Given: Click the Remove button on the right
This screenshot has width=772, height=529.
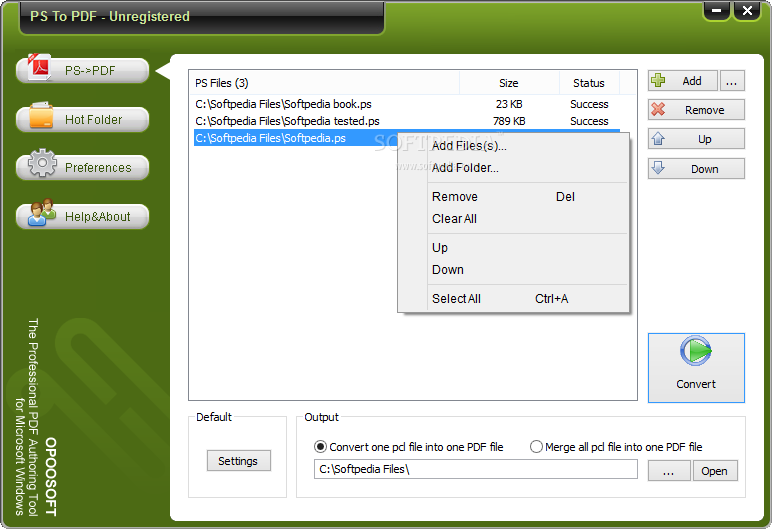Looking at the screenshot, I should [x=696, y=110].
